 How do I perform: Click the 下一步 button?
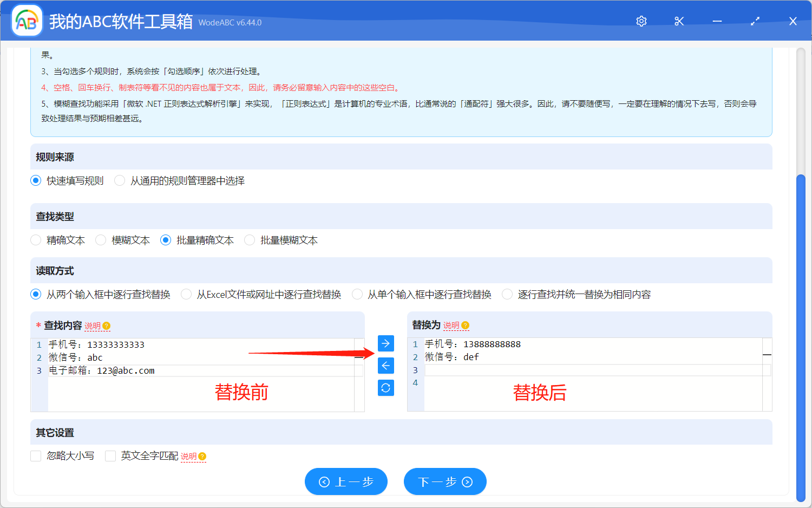click(445, 481)
